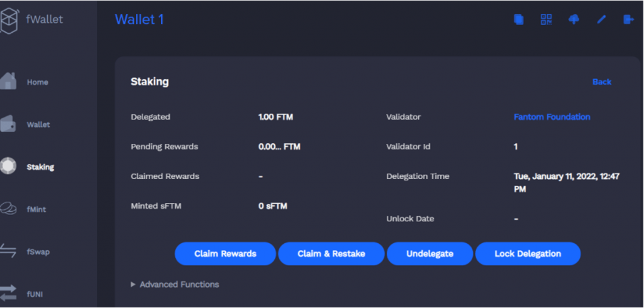This screenshot has width=644, height=308.
Task: Click the Back link
Action: pyautogui.click(x=601, y=82)
